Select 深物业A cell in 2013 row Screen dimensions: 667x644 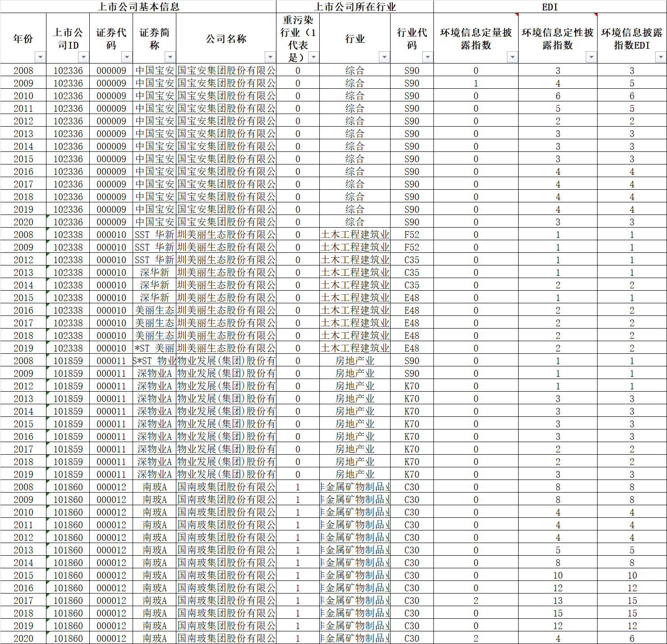pos(155,399)
